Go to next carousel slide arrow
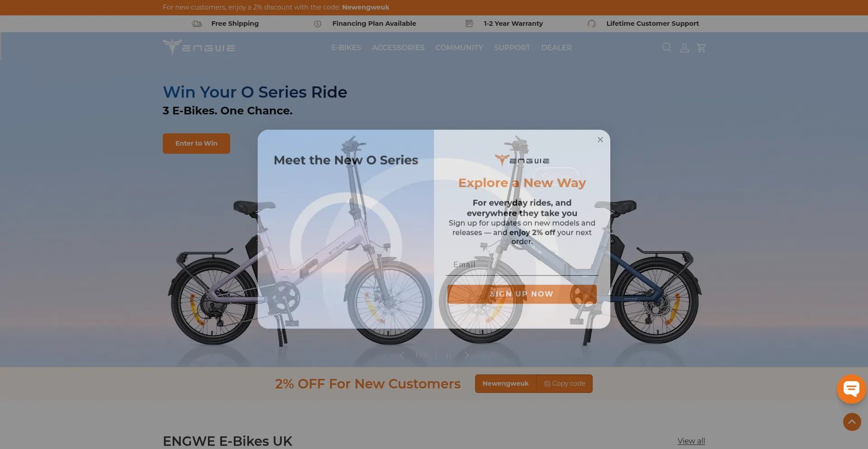Viewport: 868px width, 449px height. tap(467, 355)
